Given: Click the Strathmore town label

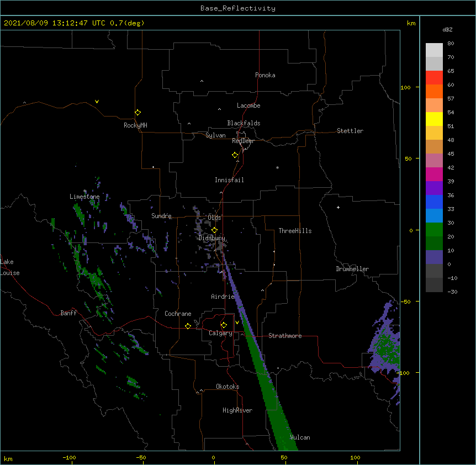Looking at the screenshot, I should [x=285, y=336].
